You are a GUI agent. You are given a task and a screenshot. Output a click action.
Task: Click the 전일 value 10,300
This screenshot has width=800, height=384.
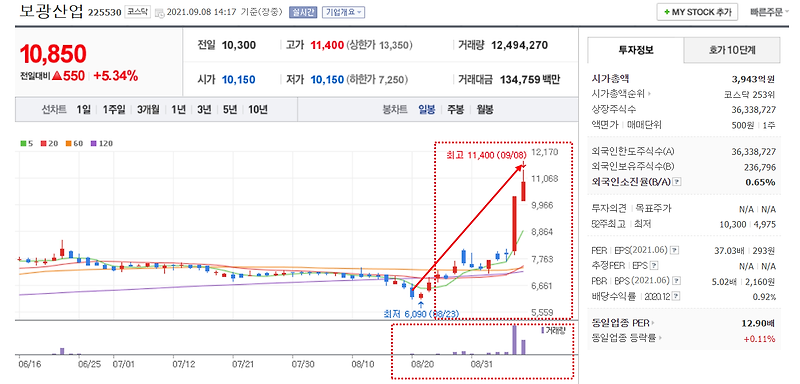[x=239, y=45]
